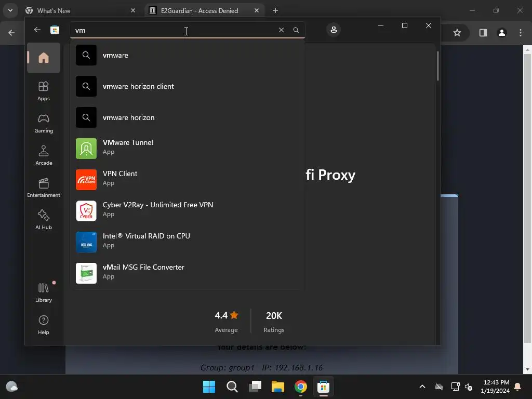
Task: Click the Cyber V2Ray app icon
Action: (86, 211)
